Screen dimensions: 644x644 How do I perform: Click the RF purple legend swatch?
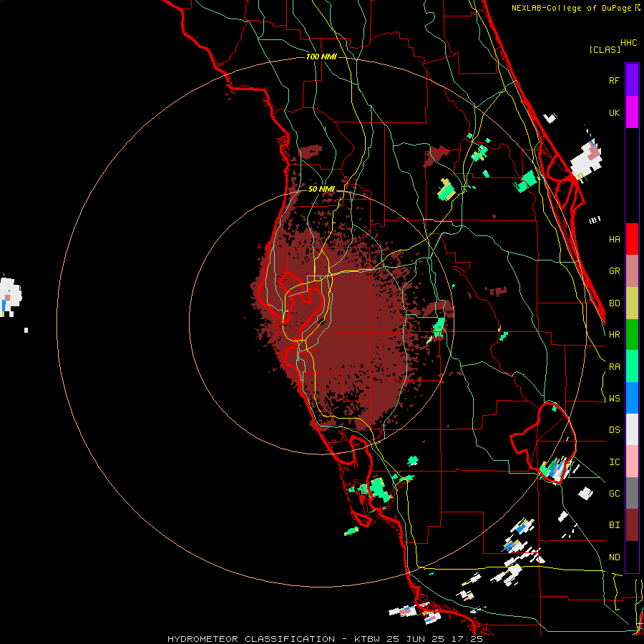[632, 80]
